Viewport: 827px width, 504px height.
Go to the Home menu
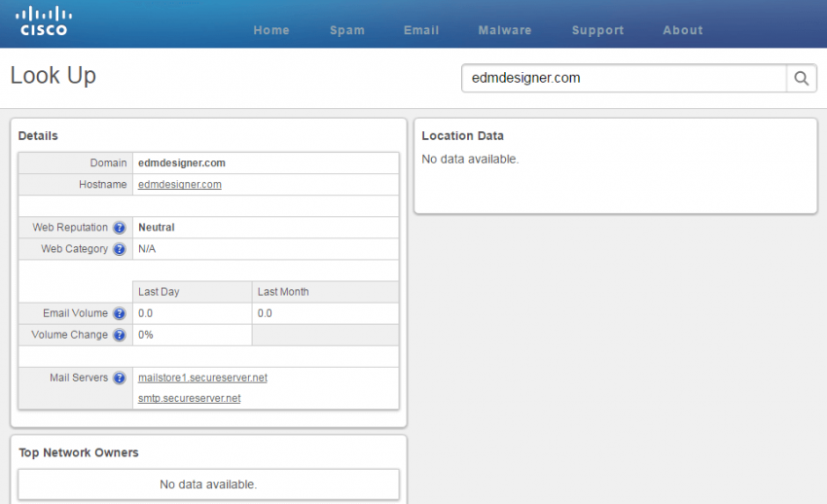click(271, 30)
